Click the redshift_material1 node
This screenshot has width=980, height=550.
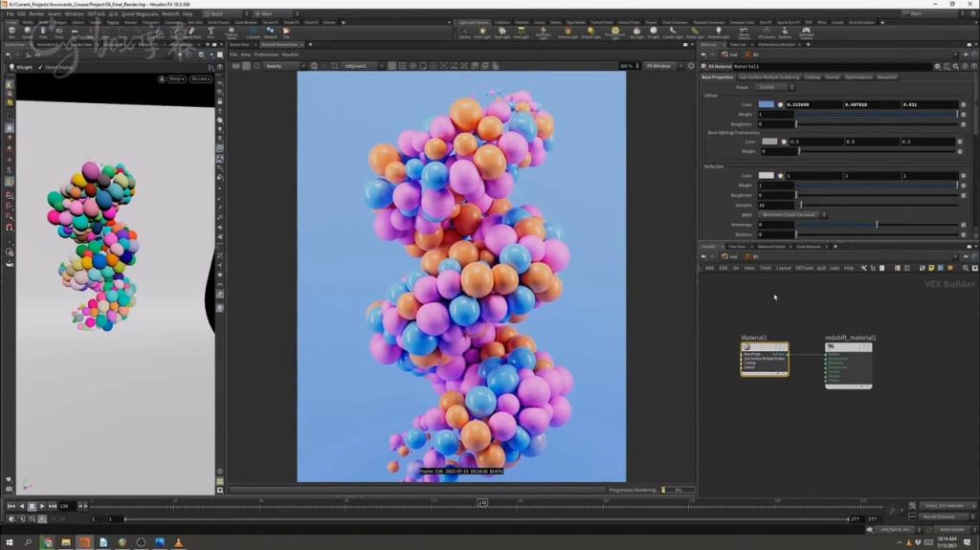(x=848, y=365)
